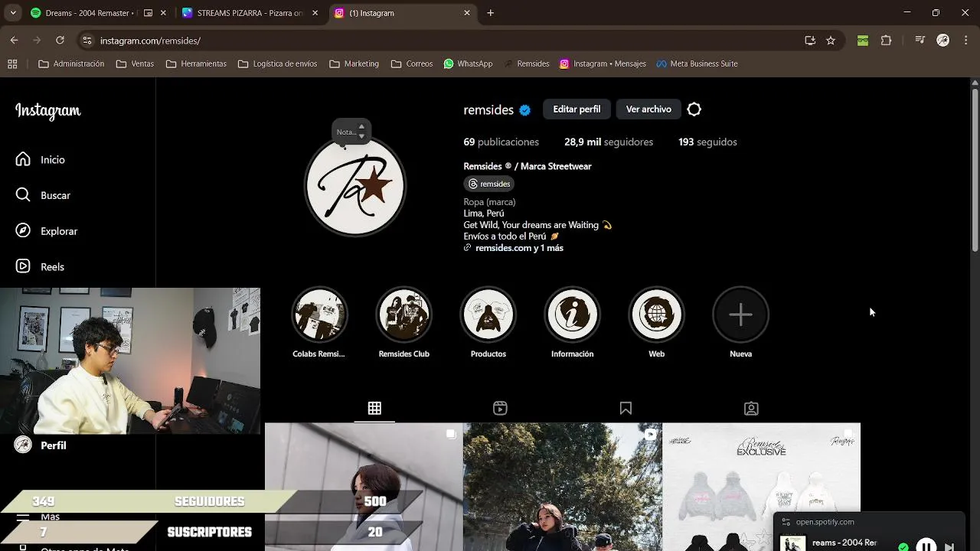The height and width of the screenshot is (551, 980).
Task: Click the Ver archivo button
Action: 648,109
